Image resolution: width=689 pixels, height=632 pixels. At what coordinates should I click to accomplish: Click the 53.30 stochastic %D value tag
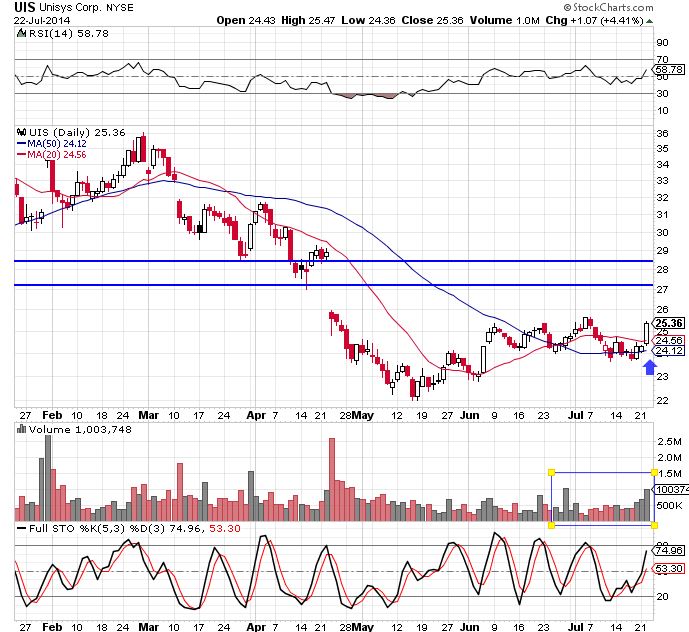[670, 568]
